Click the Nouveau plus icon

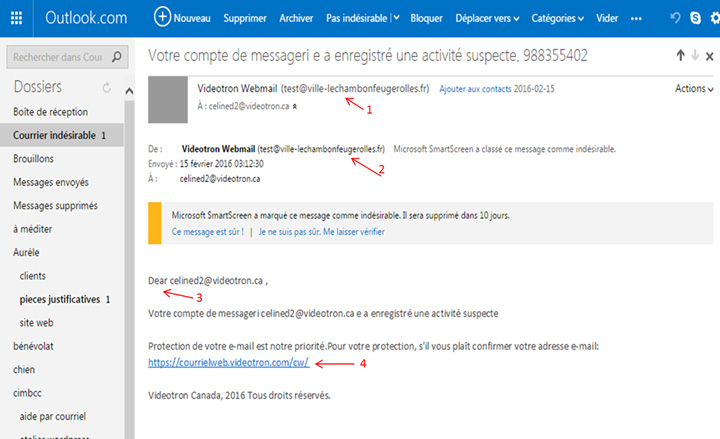pos(162,17)
